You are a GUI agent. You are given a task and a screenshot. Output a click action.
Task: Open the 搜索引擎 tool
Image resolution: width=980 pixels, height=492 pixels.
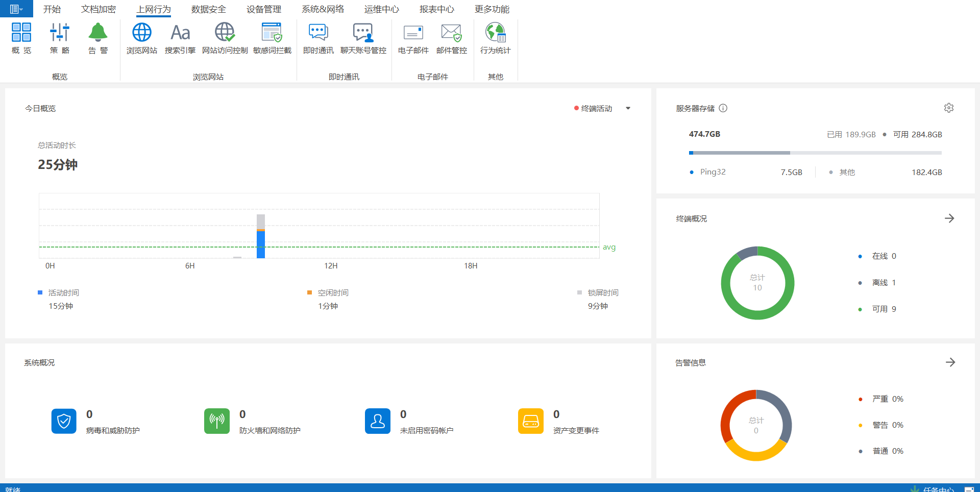[x=180, y=38]
